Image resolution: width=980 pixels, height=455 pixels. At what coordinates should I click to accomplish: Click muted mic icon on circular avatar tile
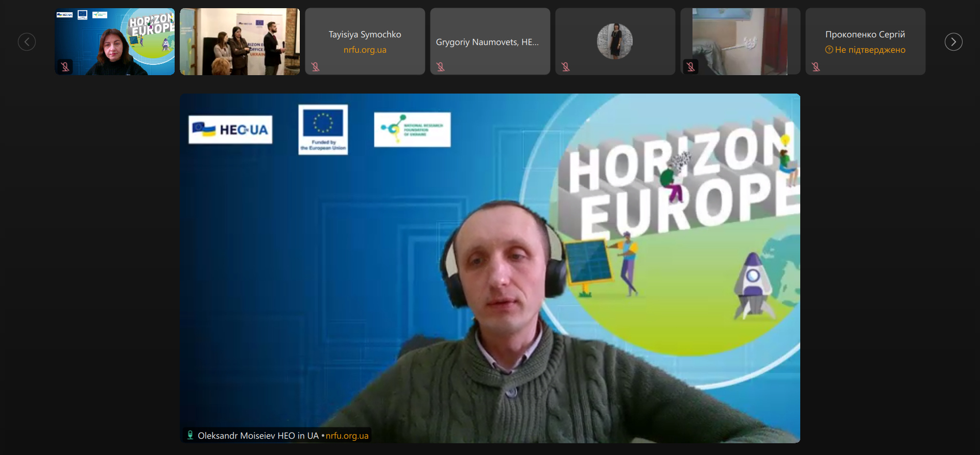pos(565,67)
